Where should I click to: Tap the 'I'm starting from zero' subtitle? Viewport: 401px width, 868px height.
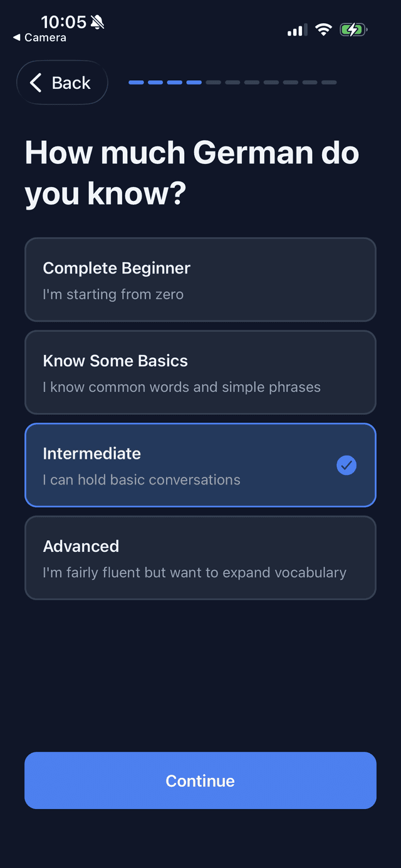click(x=113, y=294)
